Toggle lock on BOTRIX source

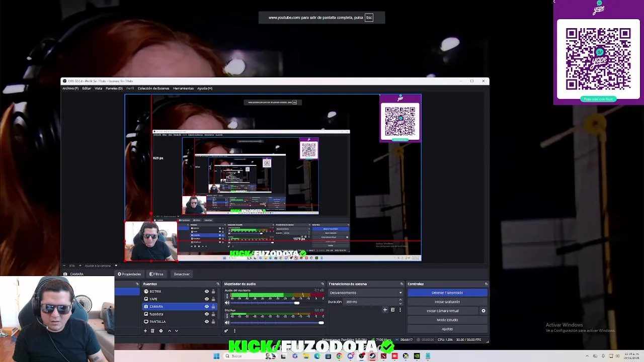pos(213,292)
